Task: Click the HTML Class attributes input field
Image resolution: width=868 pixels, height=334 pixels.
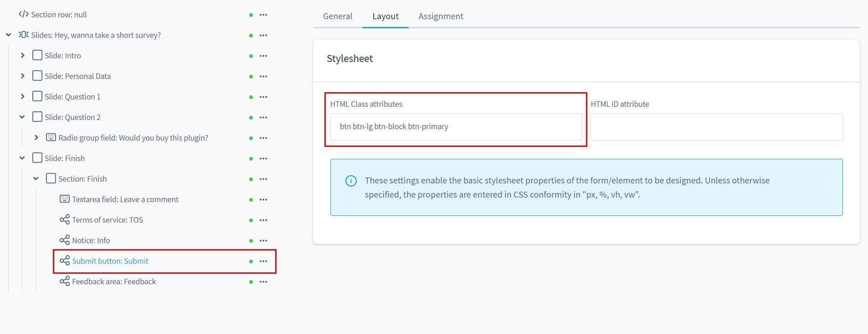Action: pyautogui.click(x=456, y=127)
